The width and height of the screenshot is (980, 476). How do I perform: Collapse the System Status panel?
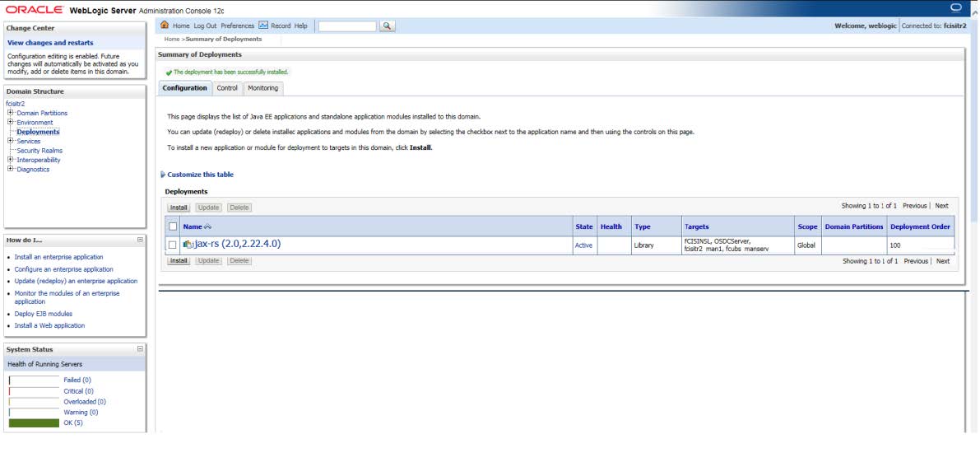tap(140, 349)
